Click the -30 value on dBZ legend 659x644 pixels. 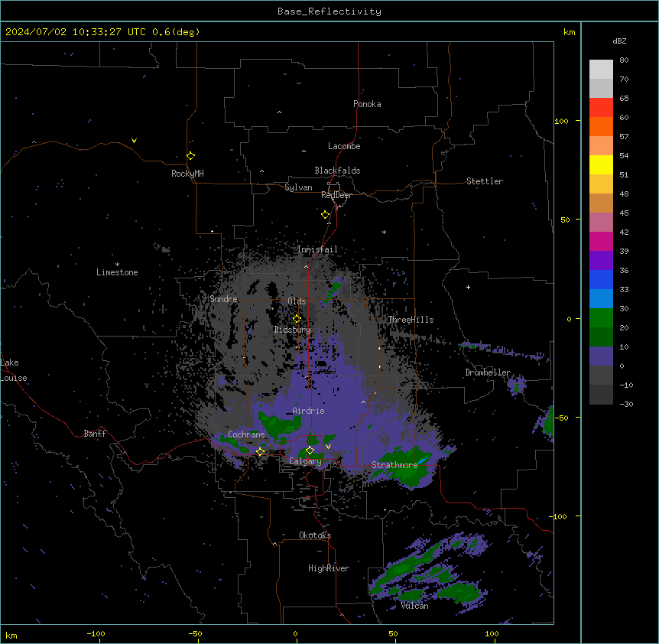[x=626, y=404]
